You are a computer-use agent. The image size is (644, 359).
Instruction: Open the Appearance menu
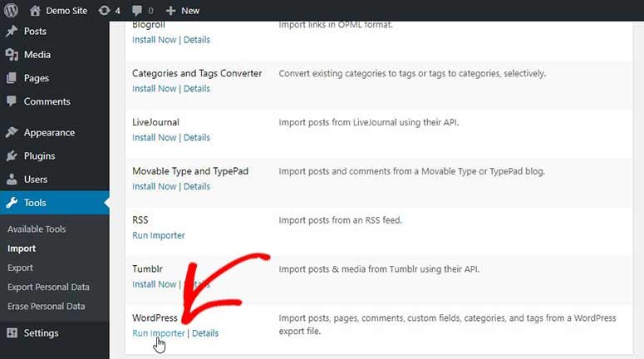tap(49, 133)
